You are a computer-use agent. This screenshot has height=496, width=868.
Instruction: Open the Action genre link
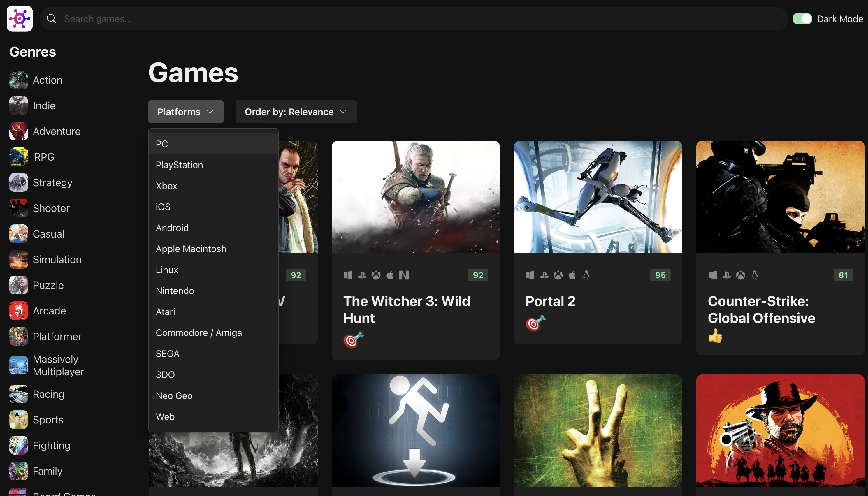point(47,80)
